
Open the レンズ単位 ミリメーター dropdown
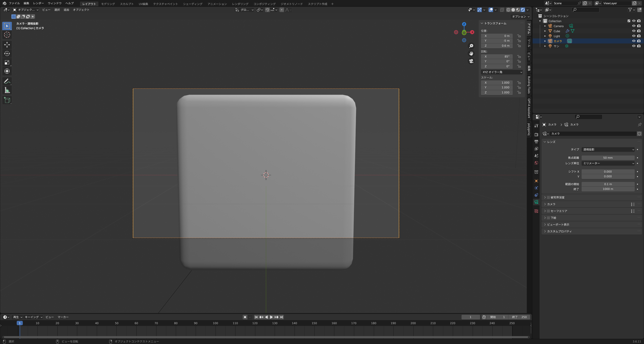[x=608, y=163]
